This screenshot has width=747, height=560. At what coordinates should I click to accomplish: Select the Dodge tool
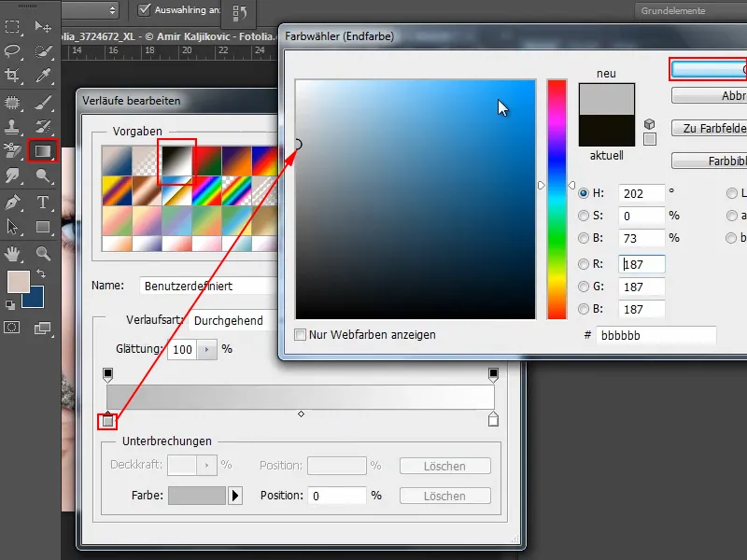[43, 175]
